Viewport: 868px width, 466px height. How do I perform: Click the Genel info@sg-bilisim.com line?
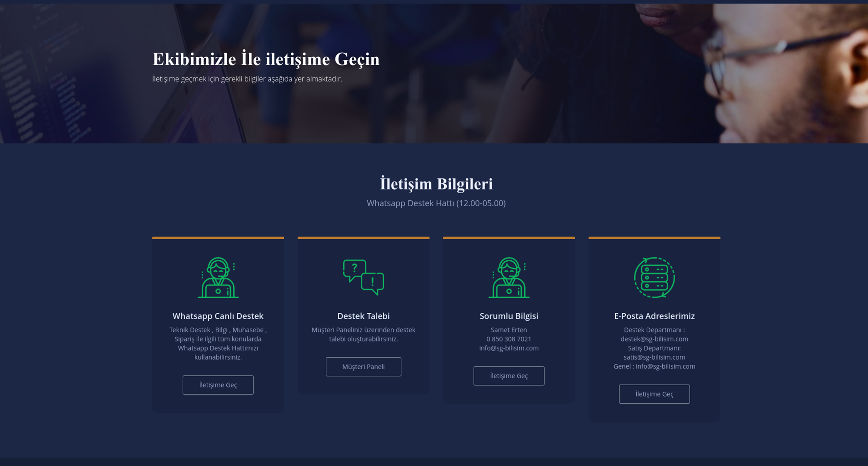[x=654, y=366]
